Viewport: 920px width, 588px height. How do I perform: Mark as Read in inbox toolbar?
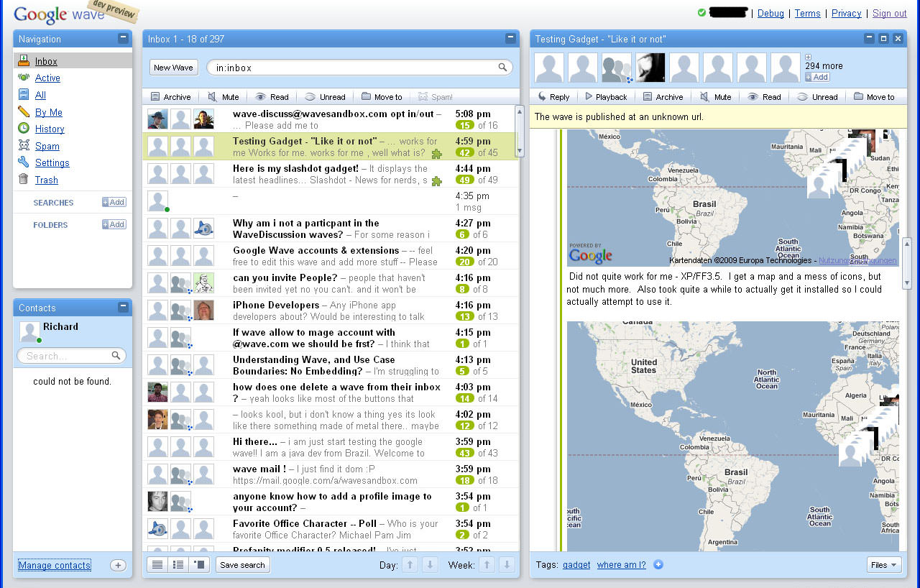272,97
